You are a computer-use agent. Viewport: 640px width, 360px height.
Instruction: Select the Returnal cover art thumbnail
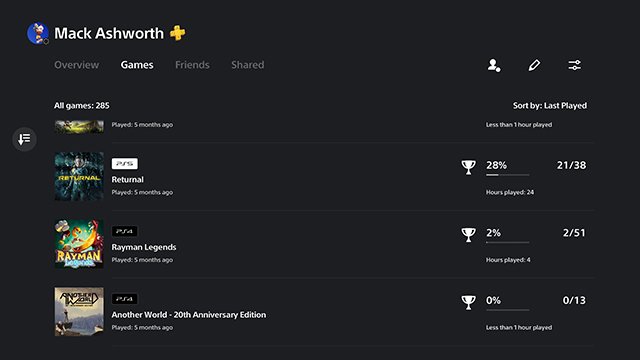point(79,176)
